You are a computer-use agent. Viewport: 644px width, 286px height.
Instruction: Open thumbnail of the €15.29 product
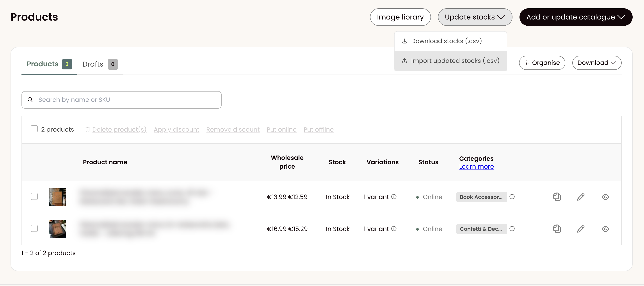[x=57, y=229]
